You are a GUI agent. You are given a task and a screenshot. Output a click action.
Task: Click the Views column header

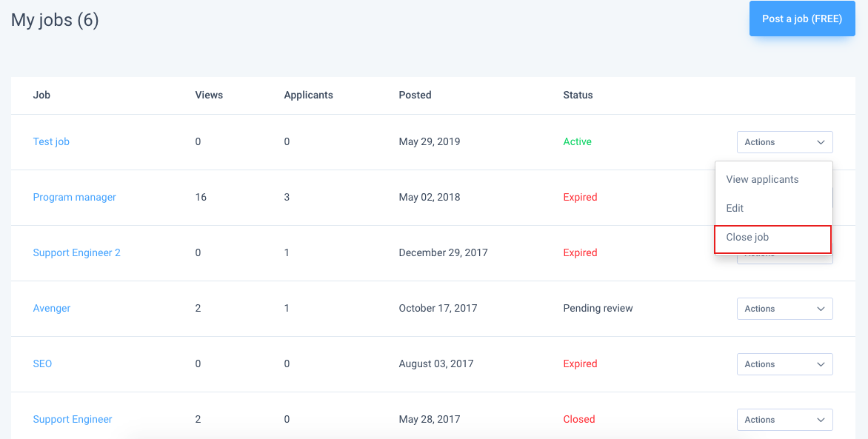pos(209,95)
